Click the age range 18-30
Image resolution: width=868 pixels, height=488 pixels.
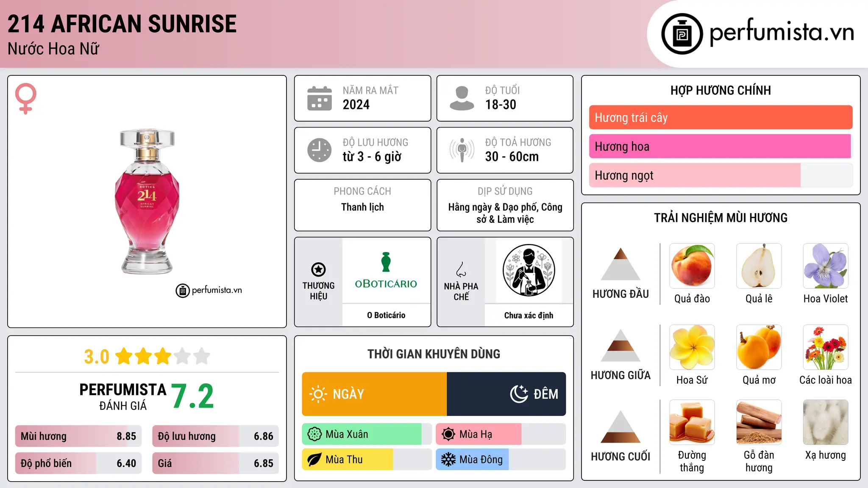tap(501, 105)
